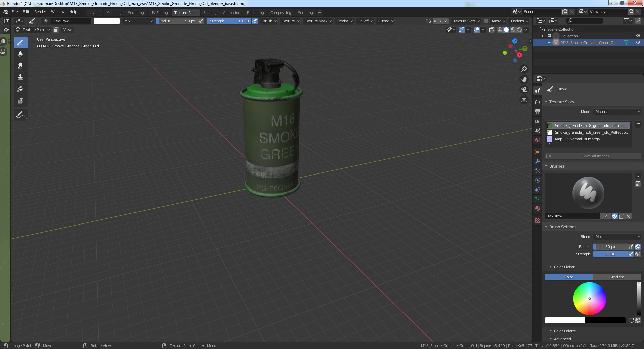Toggle Z axis symmetry
The image size is (644, 349).
coord(446,21)
